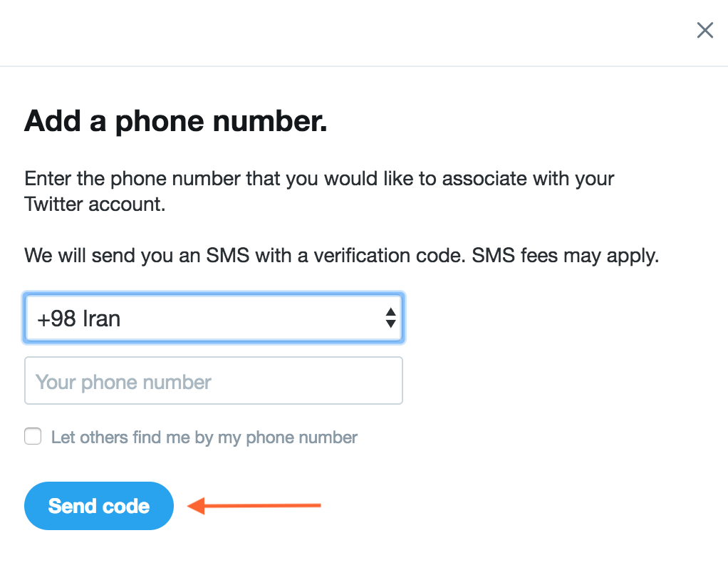Click the up-down arrows on country selector

click(390, 318)
